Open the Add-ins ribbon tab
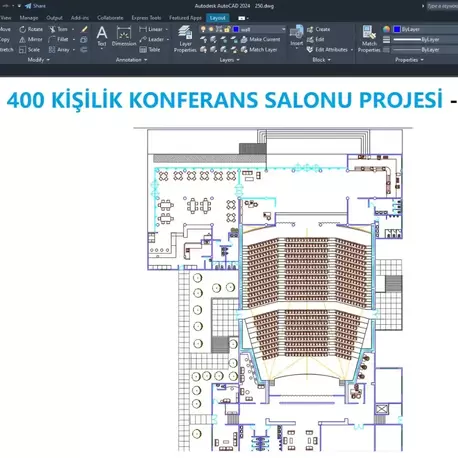Screen dimensions: 458x458 click(80, 18)
